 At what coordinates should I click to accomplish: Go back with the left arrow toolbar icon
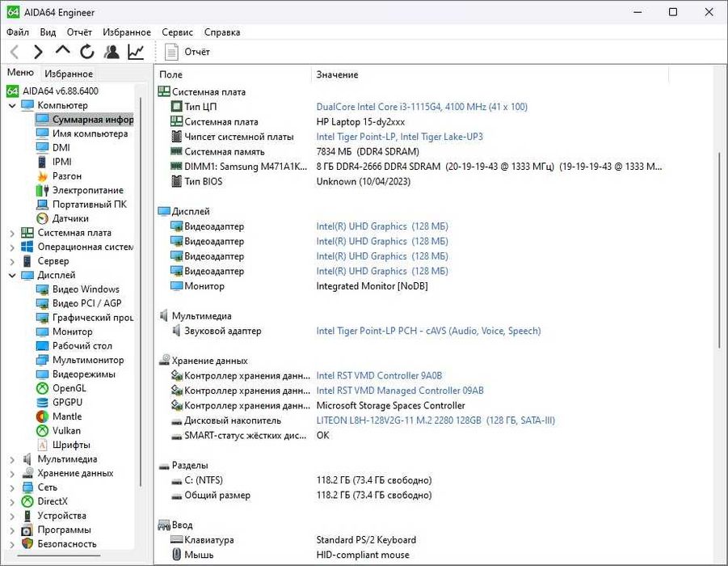pyautogui.click(x=15, y=52)
